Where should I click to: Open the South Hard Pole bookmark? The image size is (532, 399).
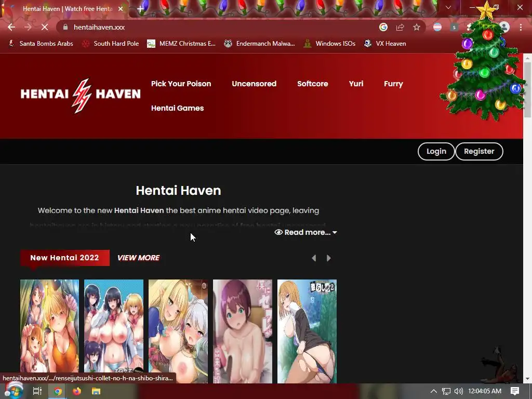pyautogui.click(x=111, y=44)
